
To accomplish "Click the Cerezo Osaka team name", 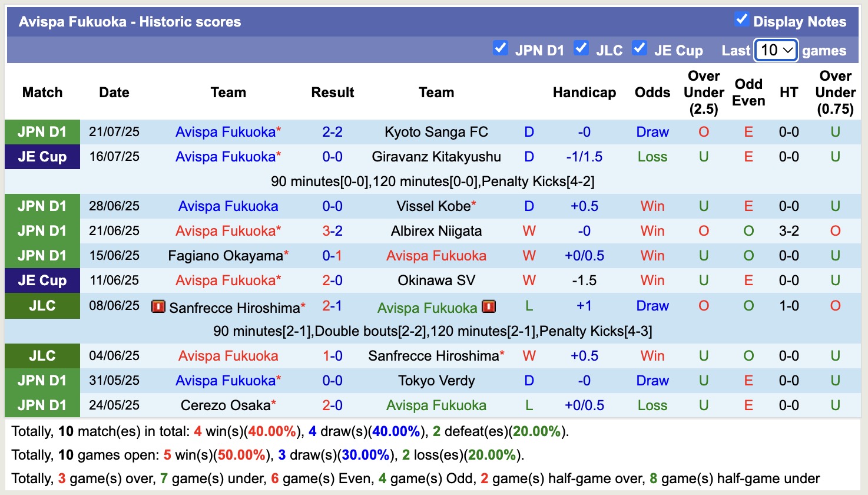I will (226, 405).
